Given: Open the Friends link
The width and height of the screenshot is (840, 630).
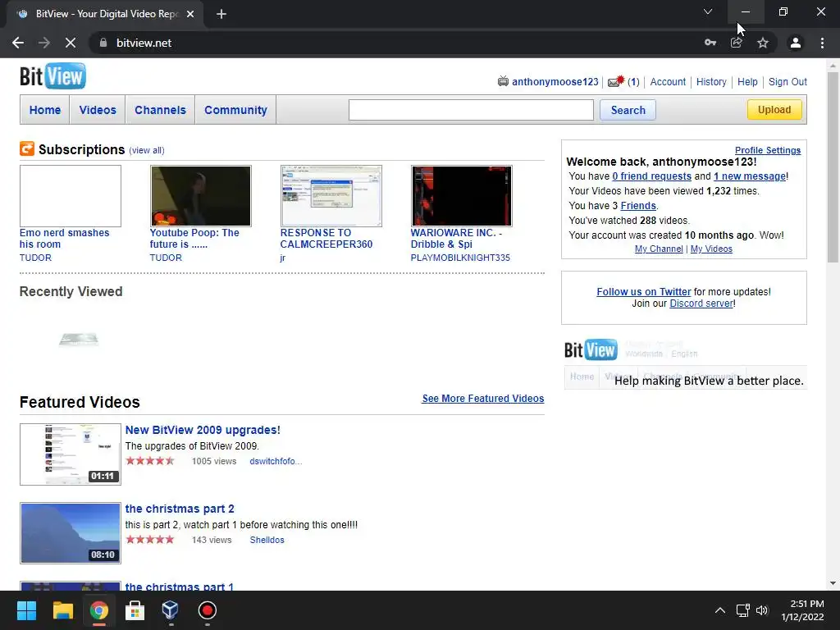Looking at the screenshot, I should (x=638, y=205).
